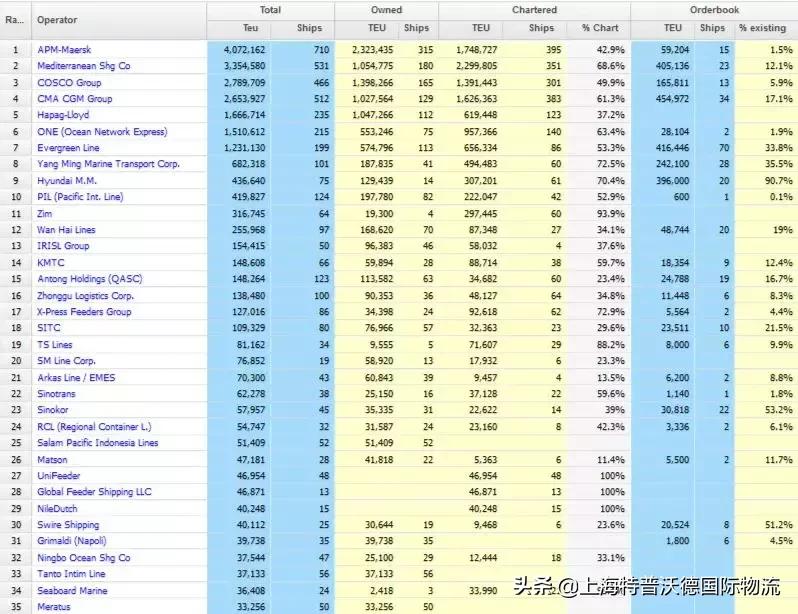
Task: Open the Mediterranean Shg Co link
Action: 83,66
